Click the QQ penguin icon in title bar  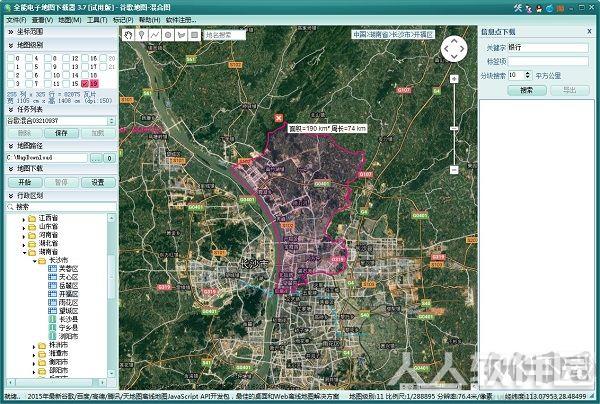coord(540,8)
